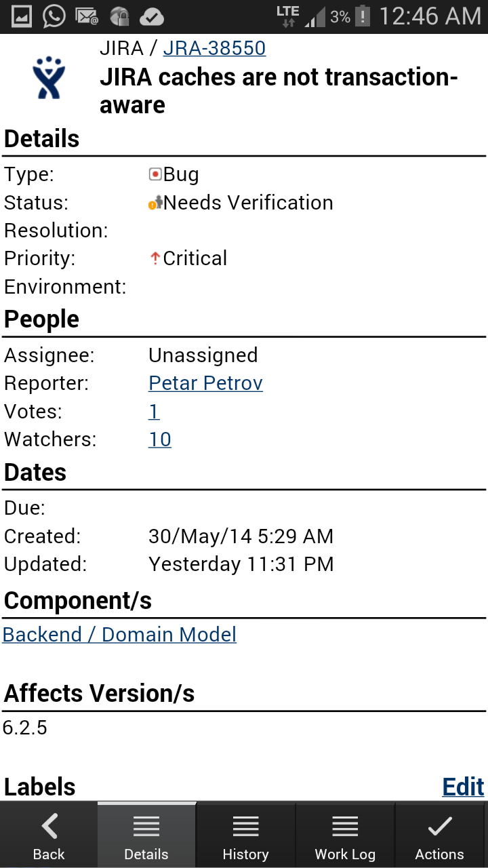The height and width of the screenshot is (868, 488).
Task: Tap the History icon in bottom bar
Action: point(245,826)
